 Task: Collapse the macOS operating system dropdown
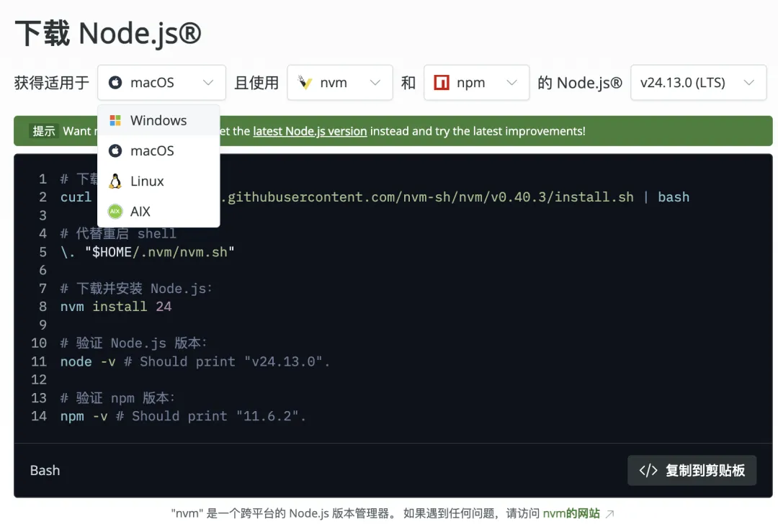pyautogui.click(x=162, y=83)
